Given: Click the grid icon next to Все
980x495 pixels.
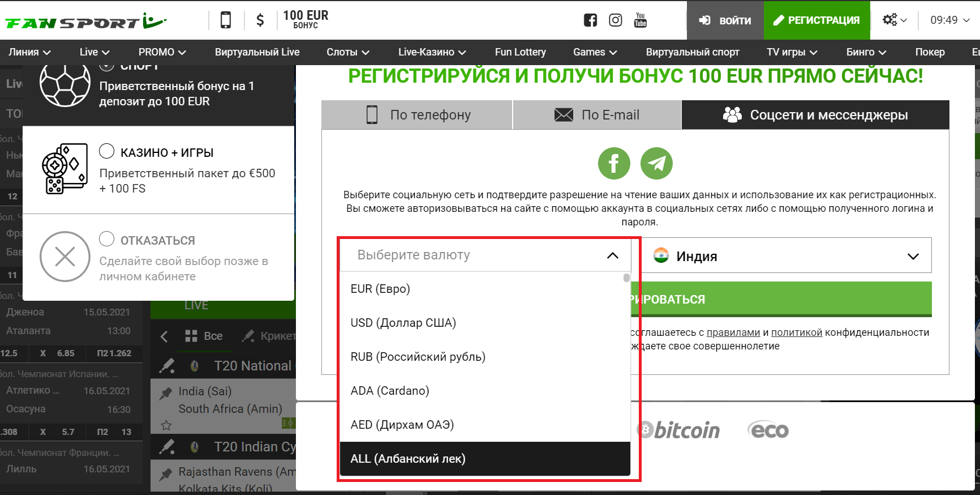Looking at the screenshot, I should 191,336.
